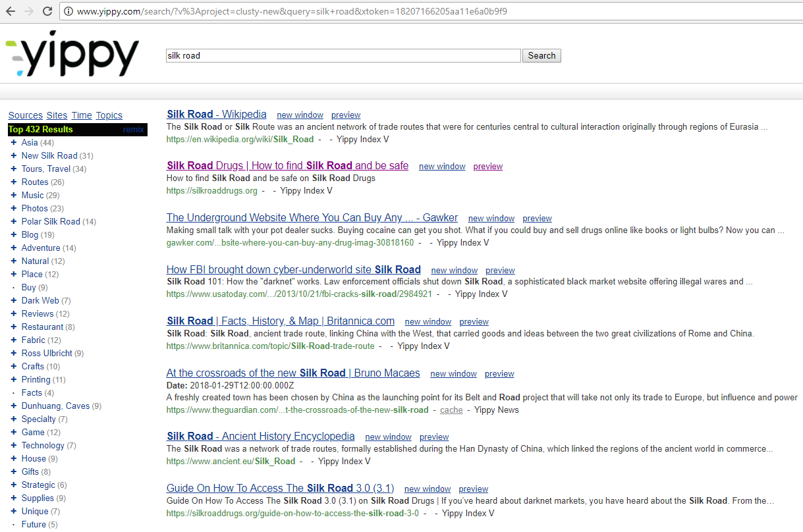Select the Technology cluster label
803x532 pixels.
tap(43, 445)
